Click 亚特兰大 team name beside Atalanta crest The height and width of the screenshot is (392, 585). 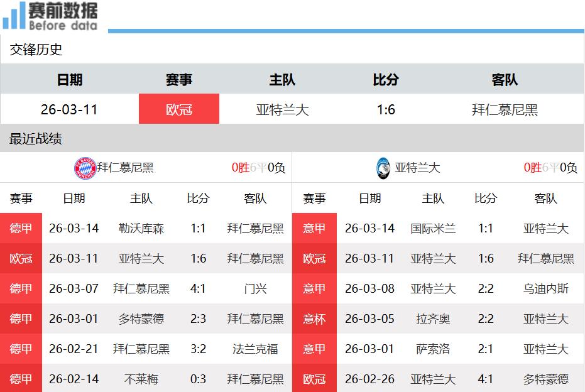pos(417,168)
